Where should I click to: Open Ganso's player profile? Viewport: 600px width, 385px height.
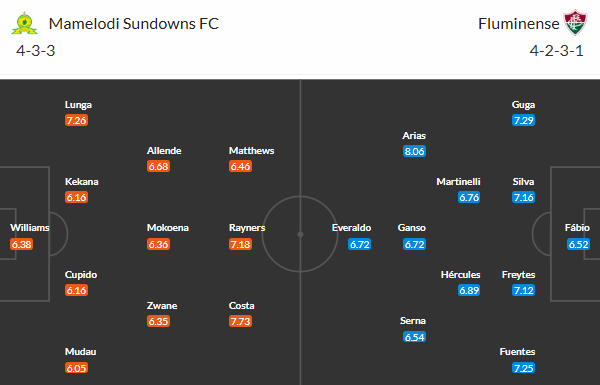tap(412, 228)
